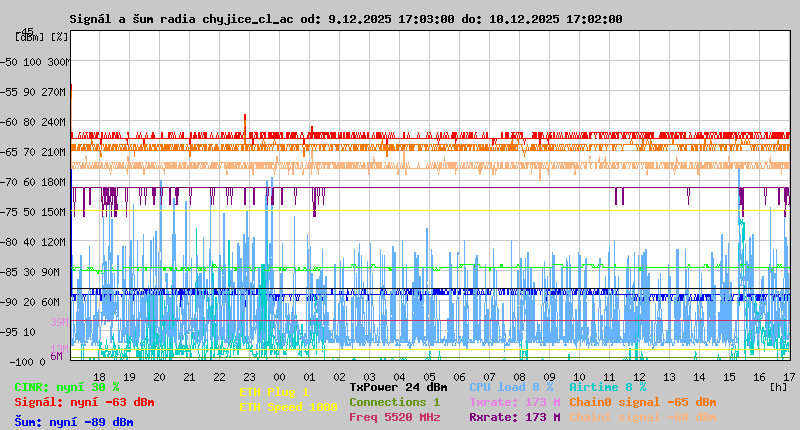Click the Rxrate 173 M legend label
Screen dimensions: 800x430
514,417
